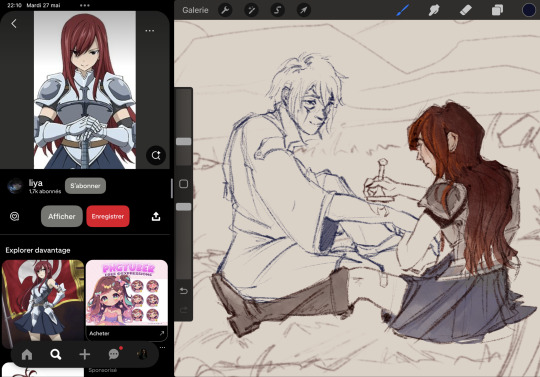Open the profile tab in Pinterest
The width and height of the screenshot is (540, 377).
click(x=142, y=354)
